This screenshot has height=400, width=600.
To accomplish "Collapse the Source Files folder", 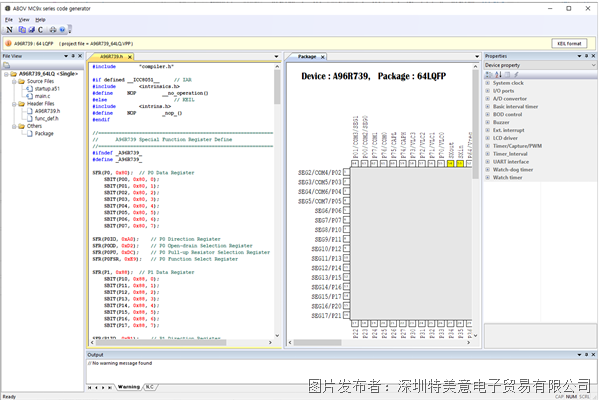I will tap(14, 81).
